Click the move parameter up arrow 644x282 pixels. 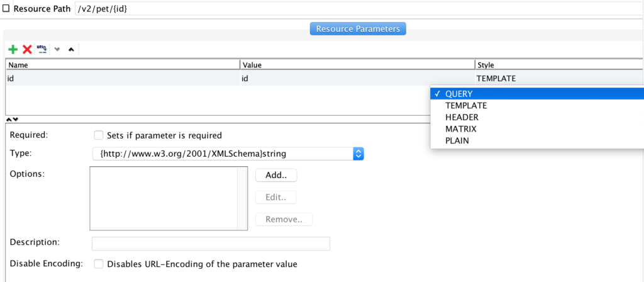pos(71,49)
